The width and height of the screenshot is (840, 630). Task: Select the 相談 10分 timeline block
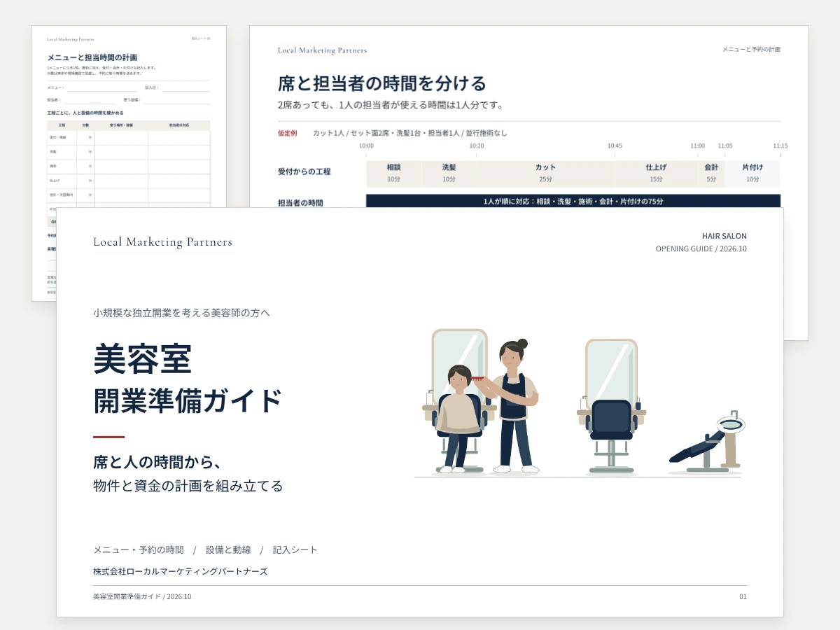[x=393, y=174]
